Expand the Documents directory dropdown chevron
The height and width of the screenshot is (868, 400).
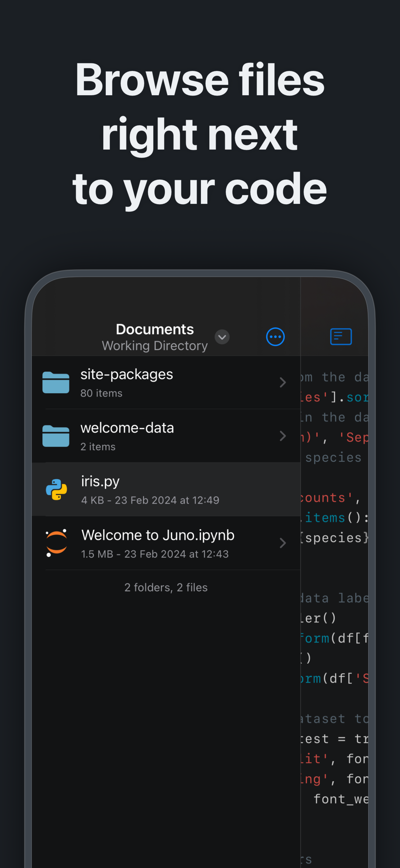pyautogui.click(x=222, y=337)
